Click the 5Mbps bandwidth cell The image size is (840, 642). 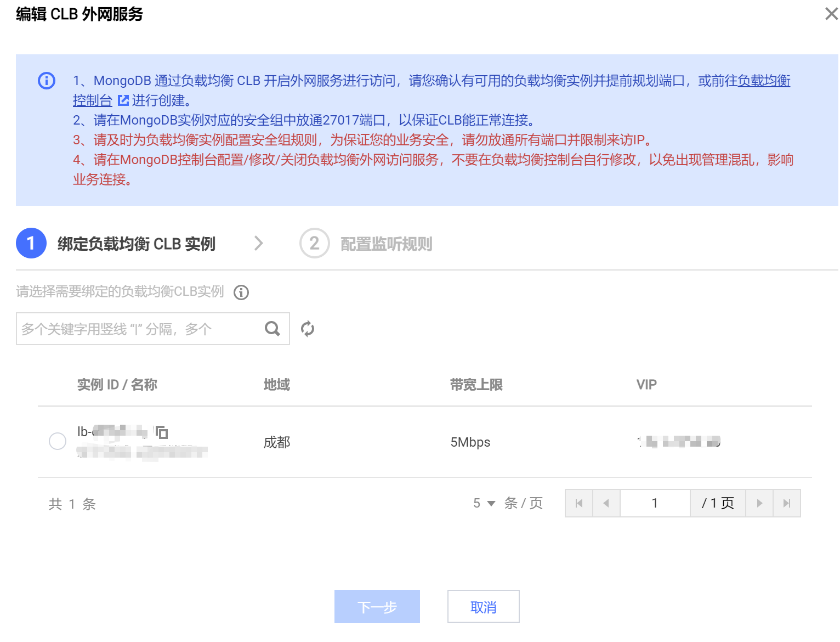[470, 442]
